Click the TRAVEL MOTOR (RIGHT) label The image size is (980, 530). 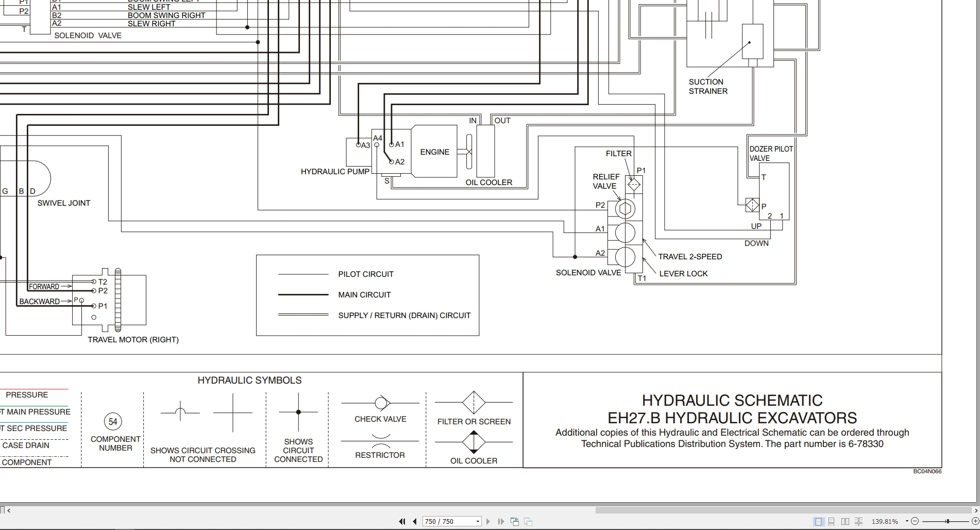[133, 340]
